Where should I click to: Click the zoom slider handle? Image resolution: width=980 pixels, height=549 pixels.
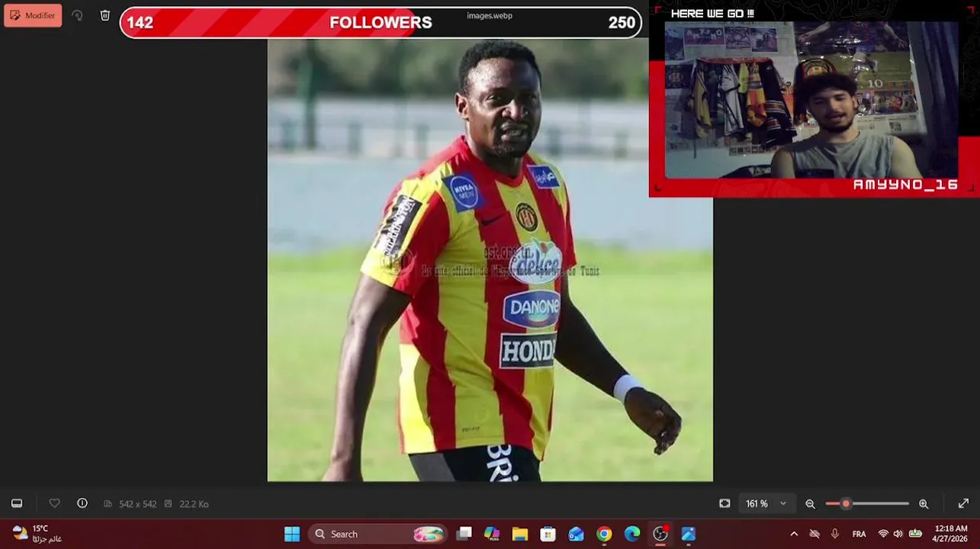click(x=846, y=503)
